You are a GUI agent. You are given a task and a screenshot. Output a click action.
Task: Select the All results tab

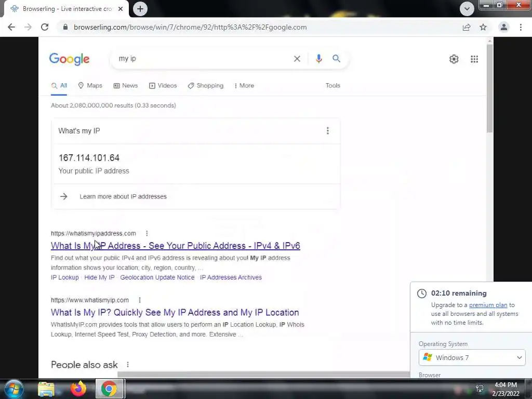(59, 86)
